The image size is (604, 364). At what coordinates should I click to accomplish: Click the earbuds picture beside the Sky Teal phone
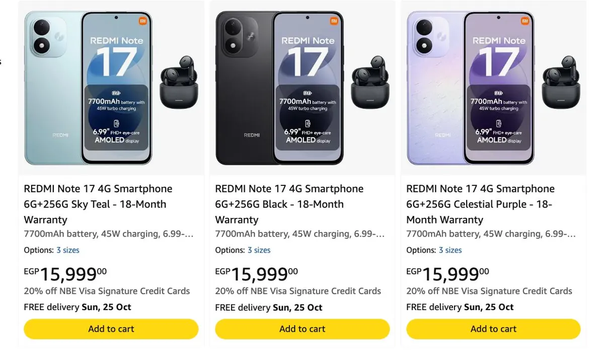(179, 82)
